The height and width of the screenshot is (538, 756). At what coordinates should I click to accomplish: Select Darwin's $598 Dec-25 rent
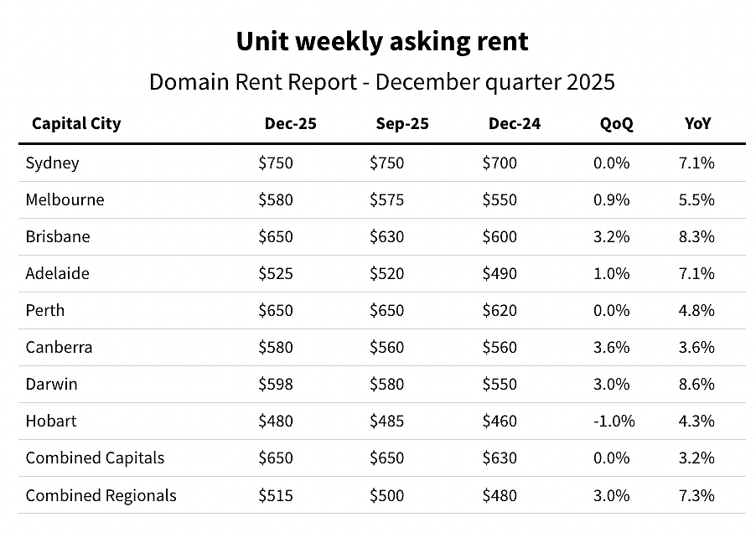point(276,384)
